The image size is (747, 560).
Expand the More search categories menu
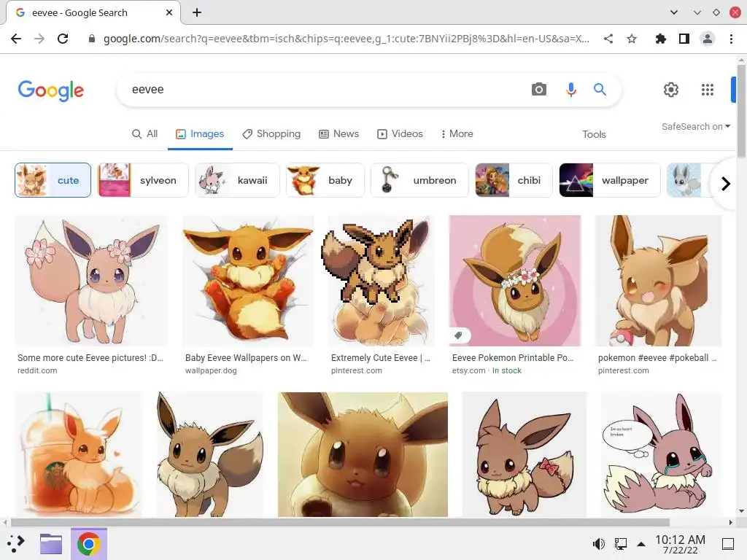(x=457, y=134)
